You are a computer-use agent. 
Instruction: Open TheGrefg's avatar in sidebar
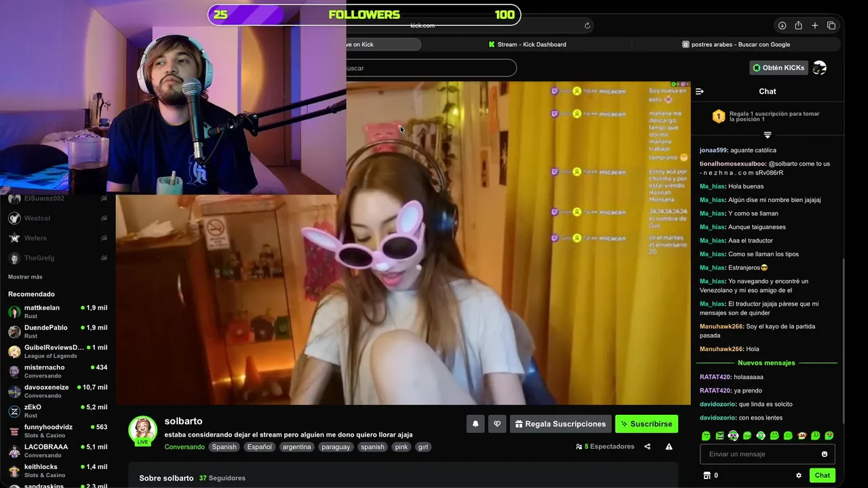pos(14,258)
